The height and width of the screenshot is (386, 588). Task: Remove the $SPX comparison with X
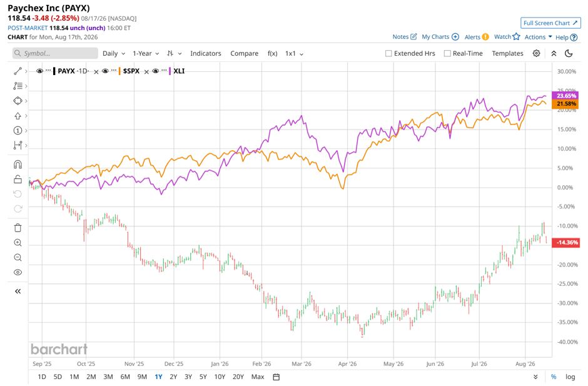point(146,72)
